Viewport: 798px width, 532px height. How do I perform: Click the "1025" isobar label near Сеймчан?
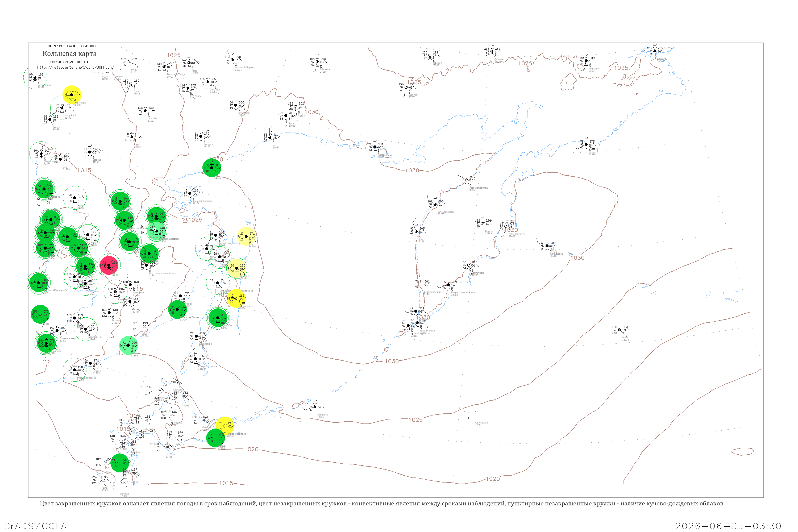[414, 82]
